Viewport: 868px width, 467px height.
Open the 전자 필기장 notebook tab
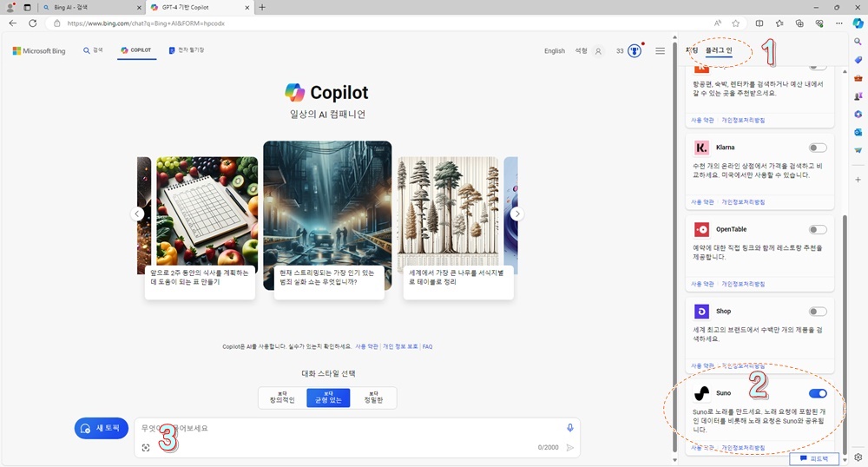coord(187,50)
